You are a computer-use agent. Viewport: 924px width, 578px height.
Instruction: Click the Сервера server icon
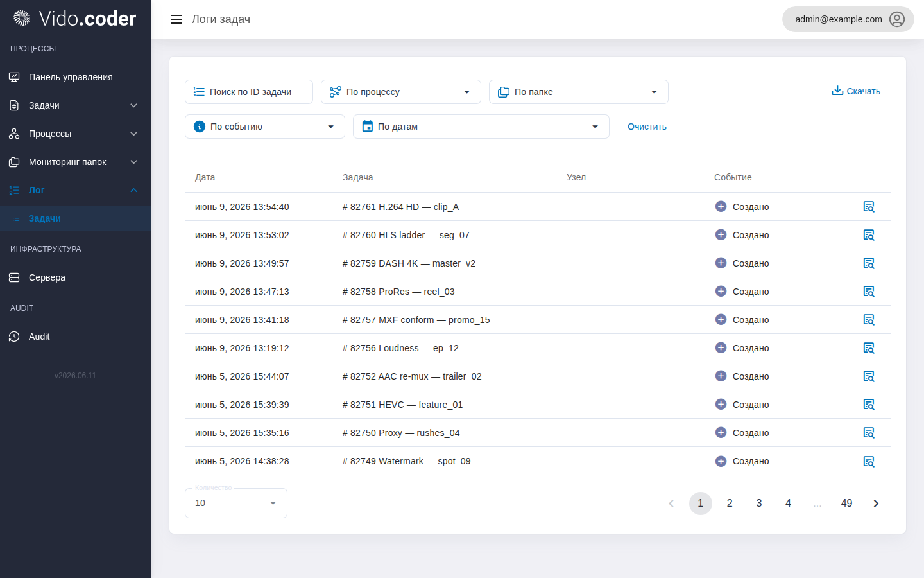tap(14, 277)
